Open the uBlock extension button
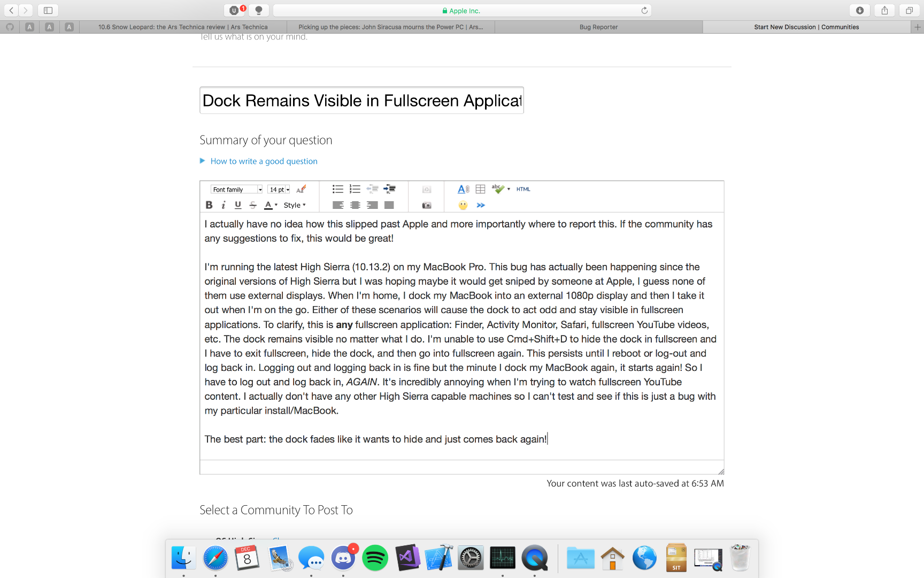 234,10
